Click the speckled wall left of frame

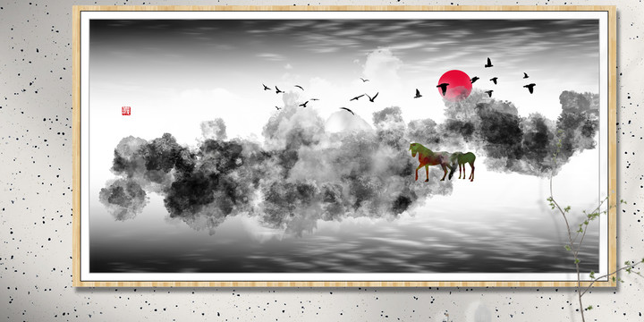coord(36,160)
